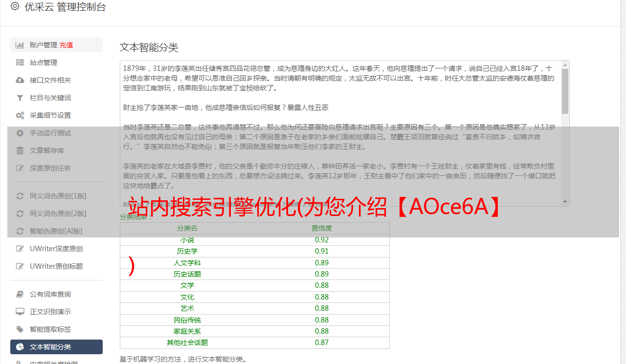The width and height of the screenshot is (626, 364).
Task: Open 账户管理 menu item
Action: pyautogui.click(x=56, y=45)
